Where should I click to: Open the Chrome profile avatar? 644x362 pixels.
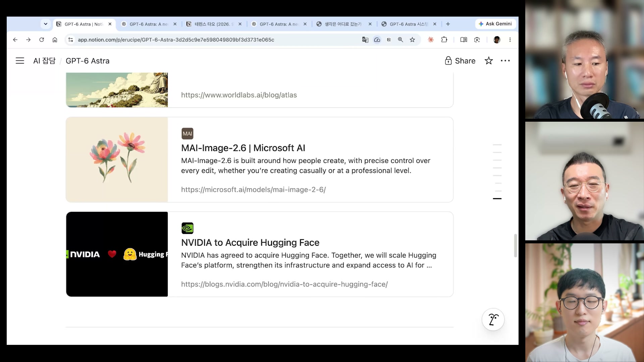497,40
